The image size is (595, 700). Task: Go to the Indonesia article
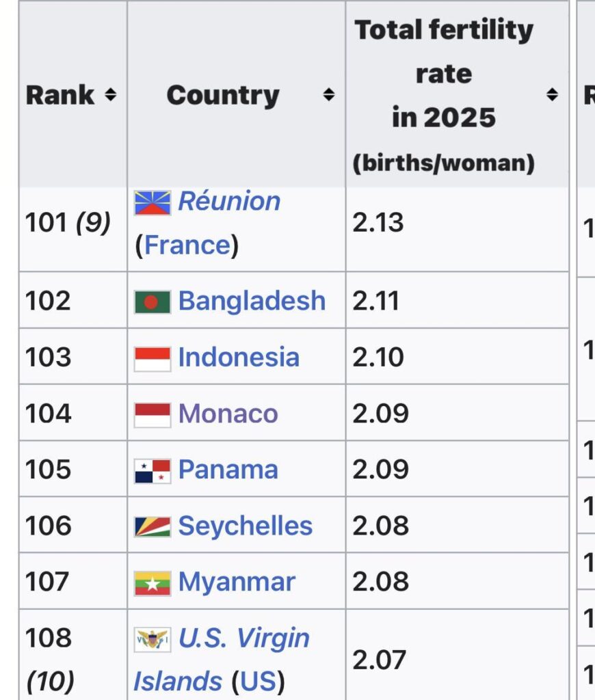[x=239, y=358]
